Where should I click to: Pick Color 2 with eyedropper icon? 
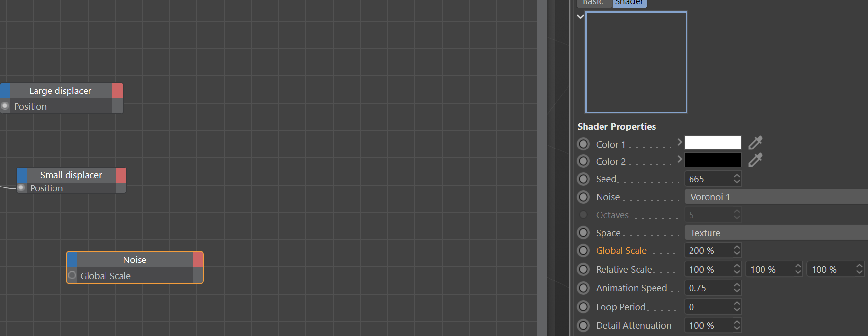point(755,160)
